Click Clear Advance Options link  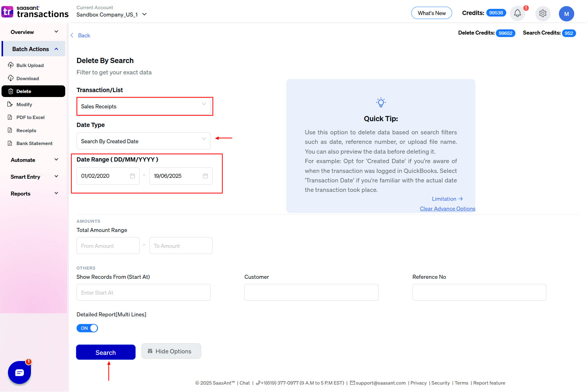tap(447, 209)
